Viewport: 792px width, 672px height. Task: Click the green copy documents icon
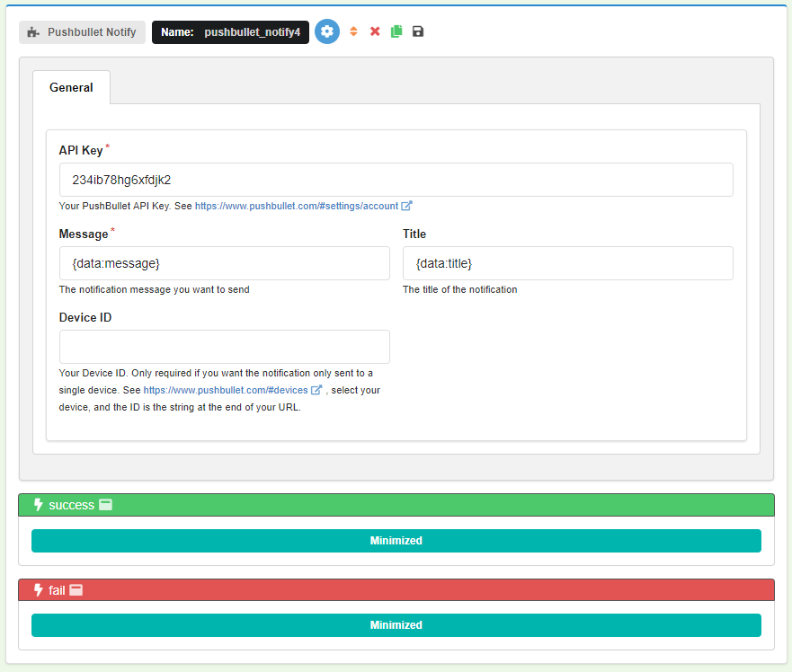396,31
